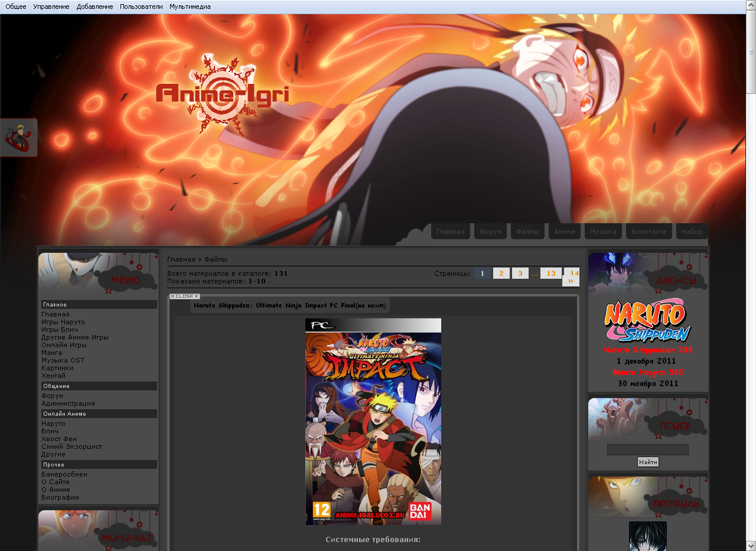Screen dimensions: 756x551
Task: Go to the Файлы navigation tab
Action: pyautogui.click(x=527, y=232)
